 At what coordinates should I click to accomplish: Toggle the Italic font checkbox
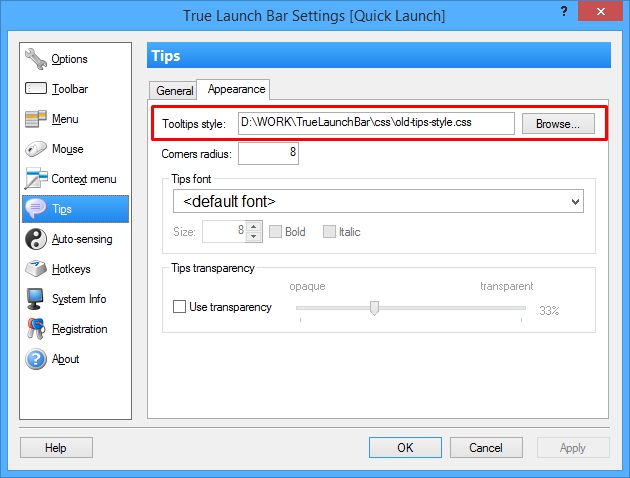tap(329, 232)
